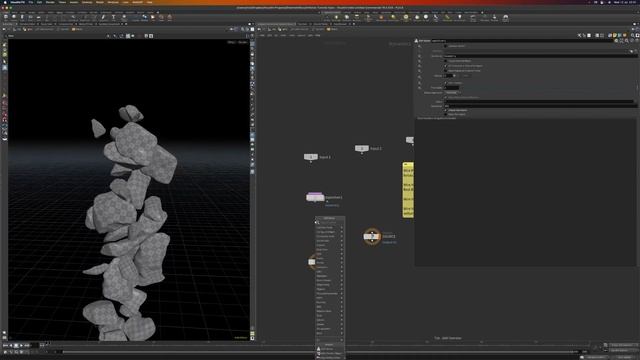Click the parameter panel slider handle
Viewport: 640px width, 360px height.
[x=454, y=76]
